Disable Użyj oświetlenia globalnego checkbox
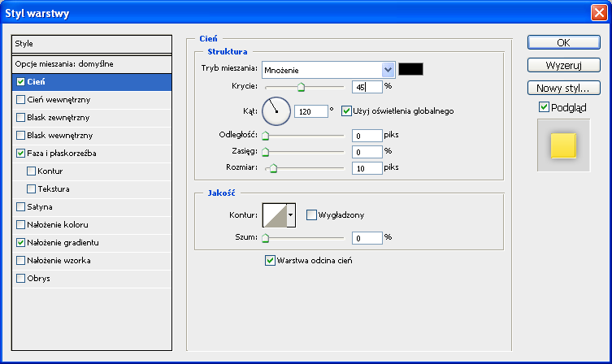Image resolution: width=612 pixels, height=364 pixels. [346, 110]
